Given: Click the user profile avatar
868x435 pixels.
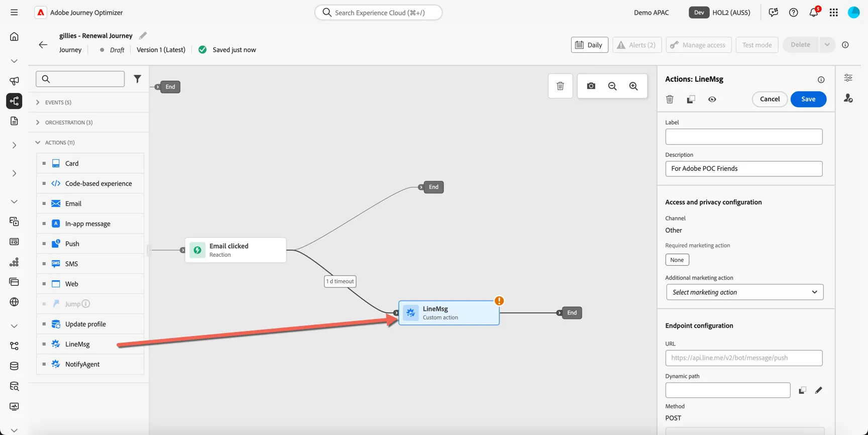Looking at the screenshot, I should [x=854, y=13].
